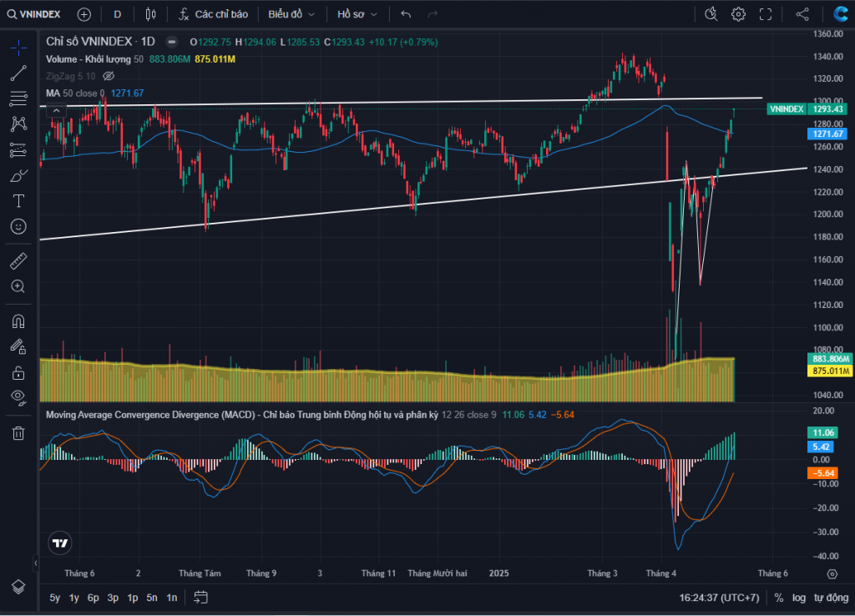Set chart range to 3p
The width and height of the screenshot is (855, 616).
(113, 598)
